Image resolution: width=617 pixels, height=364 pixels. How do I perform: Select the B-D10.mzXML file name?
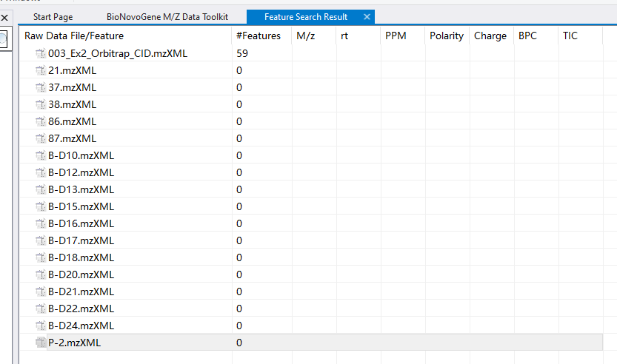[x=81, y=155]
